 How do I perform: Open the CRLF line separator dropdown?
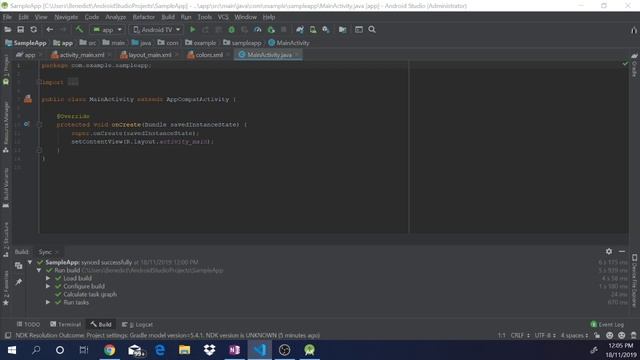(520, 336)
